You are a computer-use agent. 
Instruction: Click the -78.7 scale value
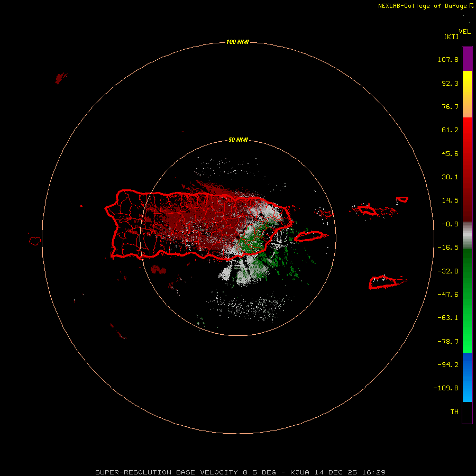pos(448,342)
